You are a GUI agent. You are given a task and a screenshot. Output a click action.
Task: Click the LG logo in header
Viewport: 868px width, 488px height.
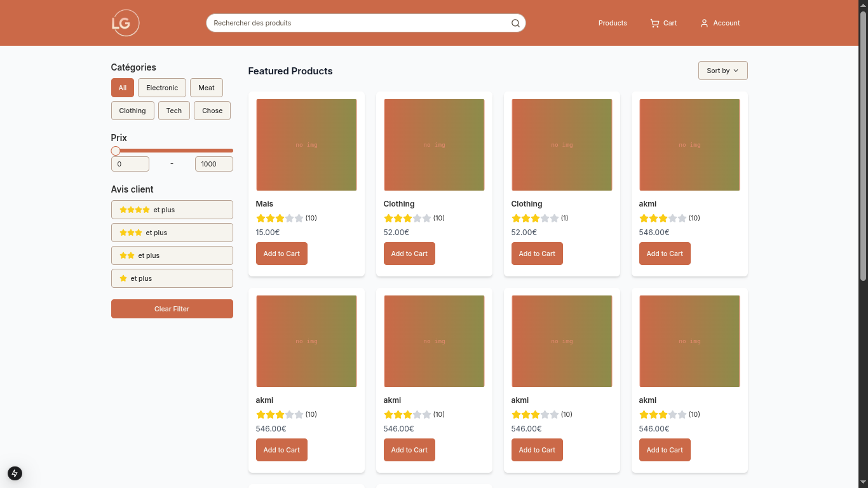[x=125, y=23]
